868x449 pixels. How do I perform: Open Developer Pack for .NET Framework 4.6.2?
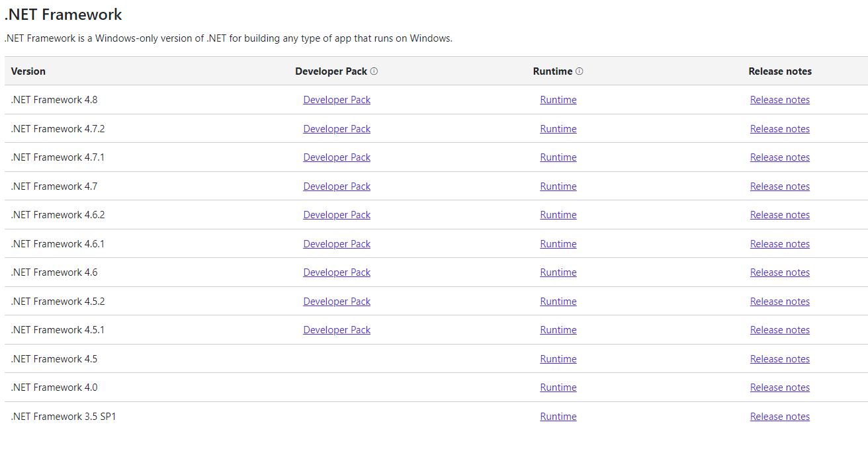click(337, 215)
